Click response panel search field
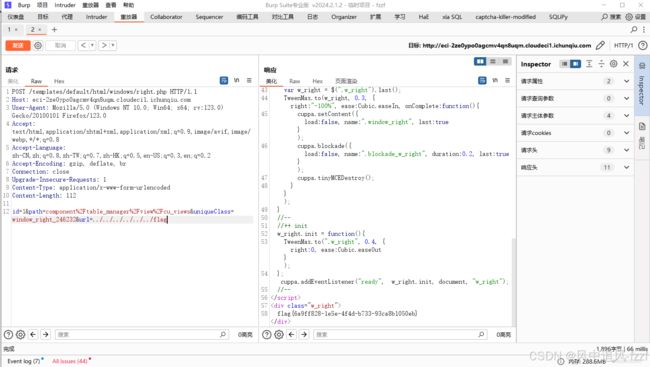Image resolution: width=650 pixels, height=367 pixels. tap(400, 334)
